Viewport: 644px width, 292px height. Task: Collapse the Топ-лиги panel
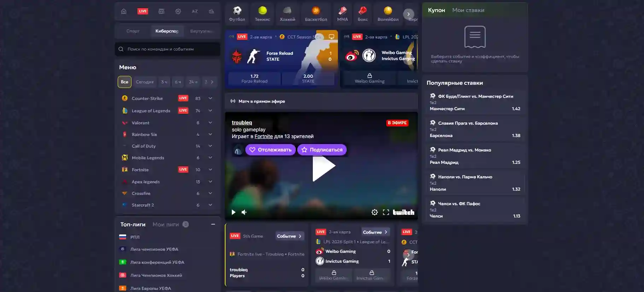(213, 225)
